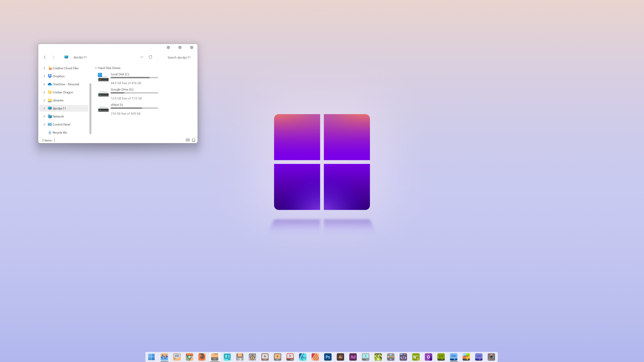This screenshot has height=362, width=644.
Task: Open the teal video player icon in the taskbar
Action: pos(365,357)
